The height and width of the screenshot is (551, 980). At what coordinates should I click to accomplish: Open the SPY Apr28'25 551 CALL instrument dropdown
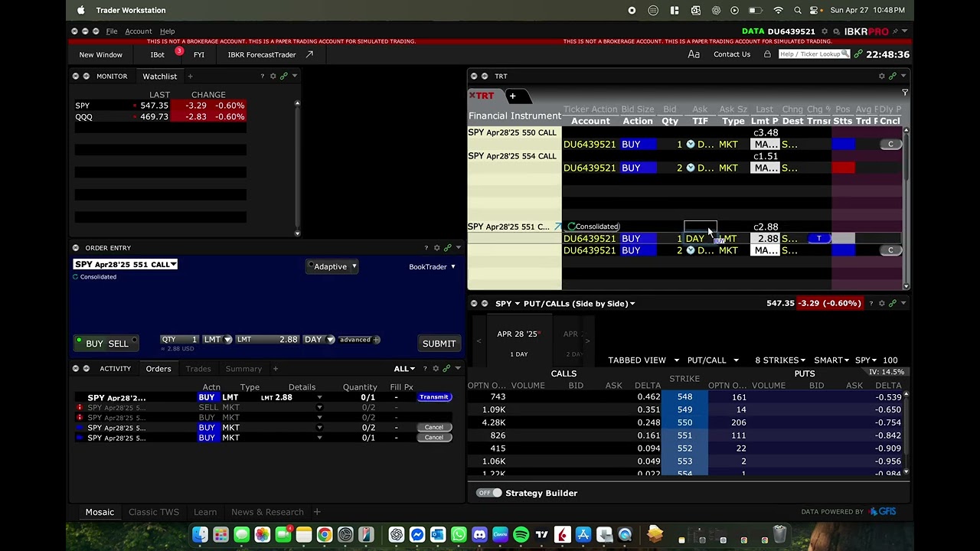126,264
